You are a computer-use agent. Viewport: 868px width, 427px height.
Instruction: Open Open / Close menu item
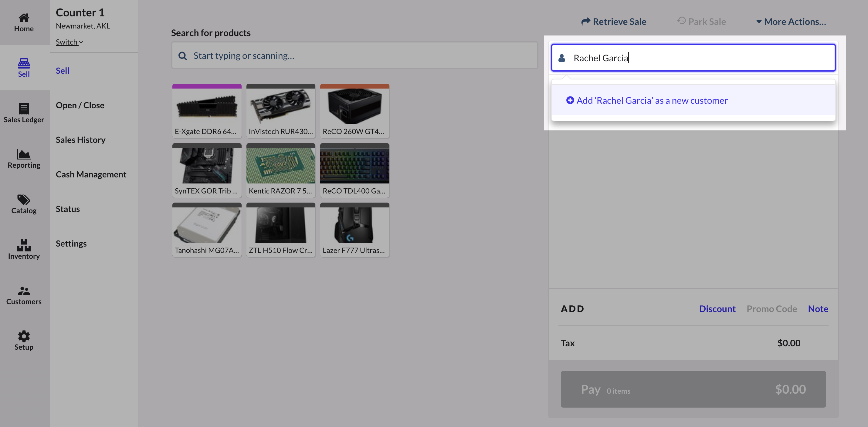tap(80, 105)
